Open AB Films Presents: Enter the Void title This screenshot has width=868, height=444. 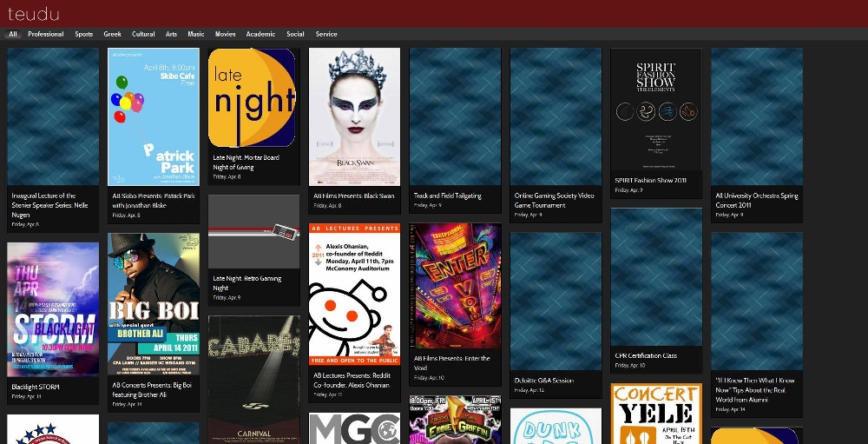point(451,363)
